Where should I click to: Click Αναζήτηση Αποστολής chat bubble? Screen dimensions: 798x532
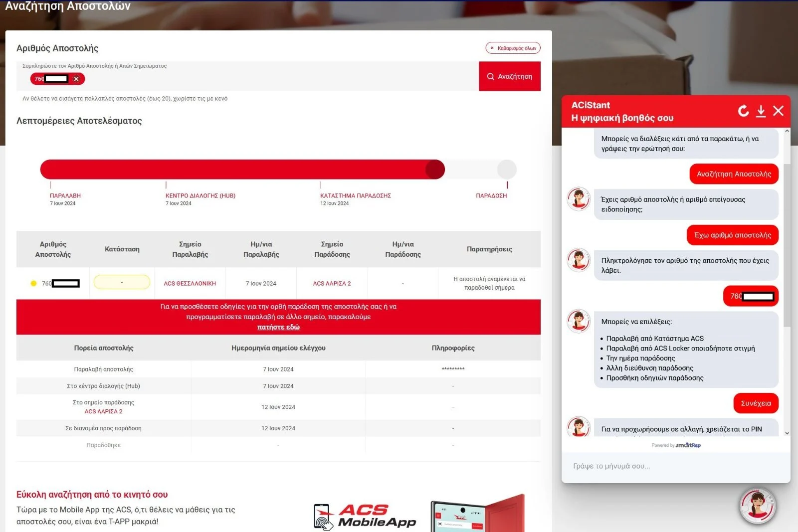[734, 174]
